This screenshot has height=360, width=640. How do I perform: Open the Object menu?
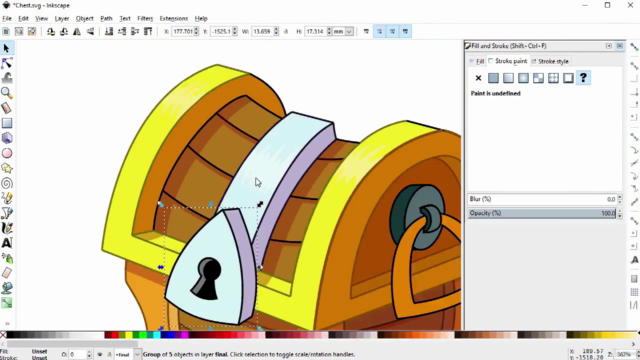(x=84, y=18)
